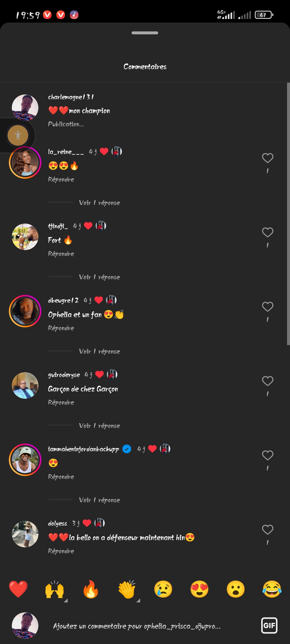Viewport: 290px width, 644px height.
Task: Insert the fire emoji quick reaction
Action: coord(91,589)
